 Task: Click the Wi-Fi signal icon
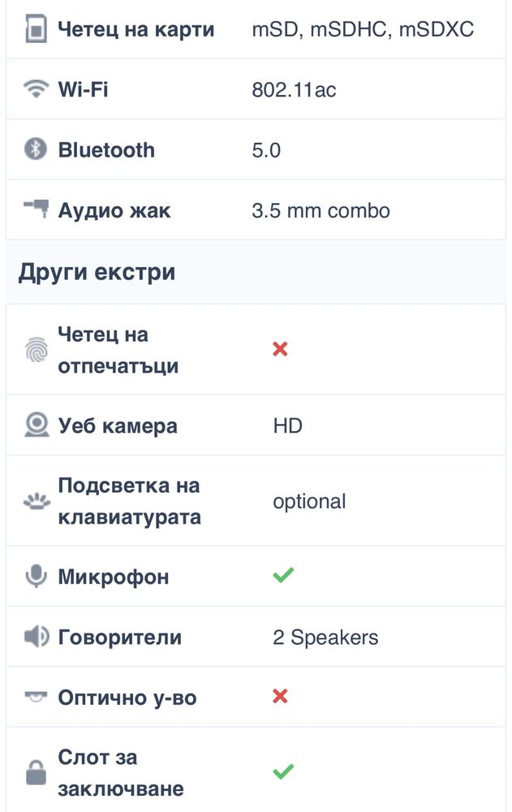tap(37, 89)
